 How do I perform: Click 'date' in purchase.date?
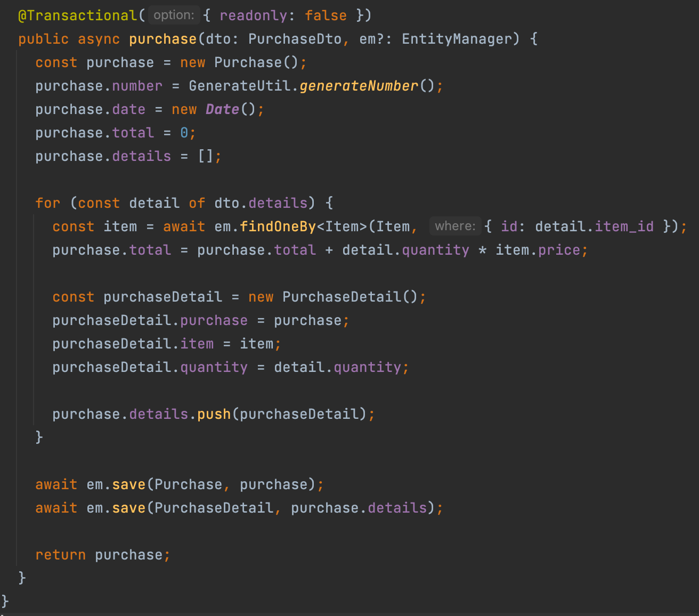[x=128, y=109]
